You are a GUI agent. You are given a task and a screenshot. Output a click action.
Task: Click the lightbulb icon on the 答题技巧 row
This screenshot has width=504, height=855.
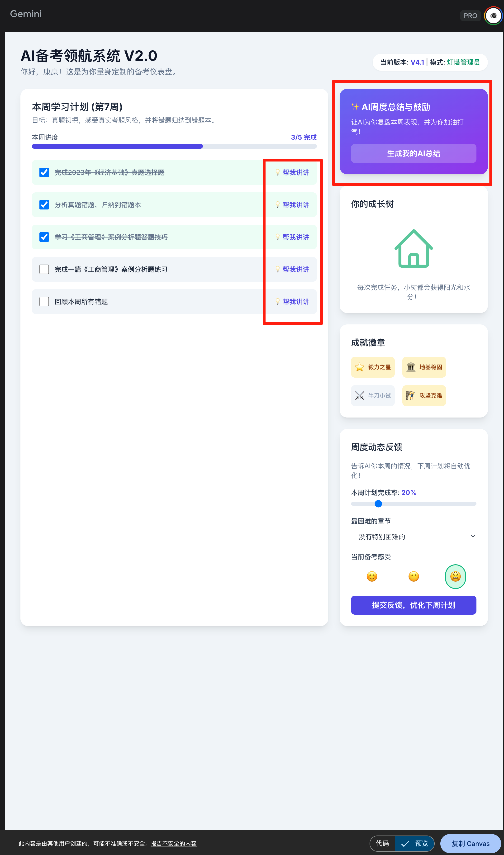tap(278, 237)
